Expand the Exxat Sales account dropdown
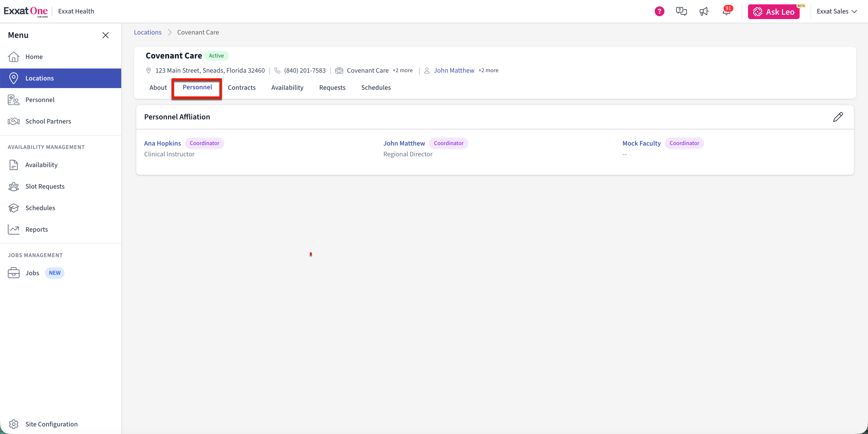Image resolution: width=868 pixels, height=434 pixels. pos(837,11)
